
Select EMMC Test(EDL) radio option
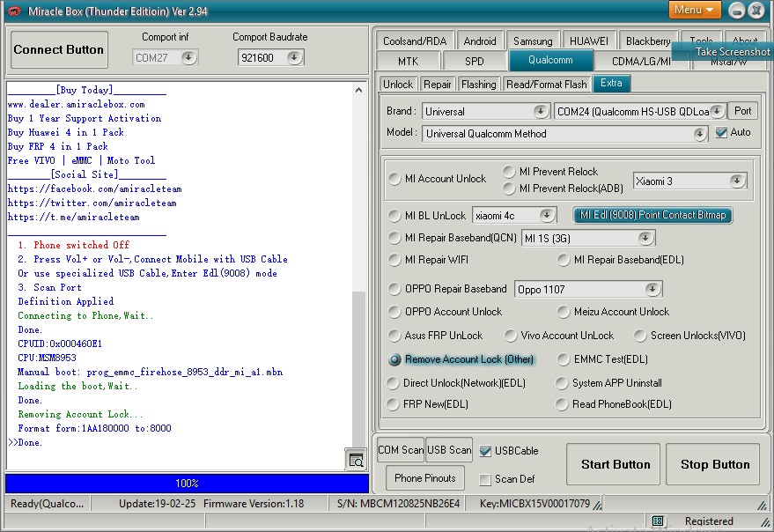click(564, 359)
